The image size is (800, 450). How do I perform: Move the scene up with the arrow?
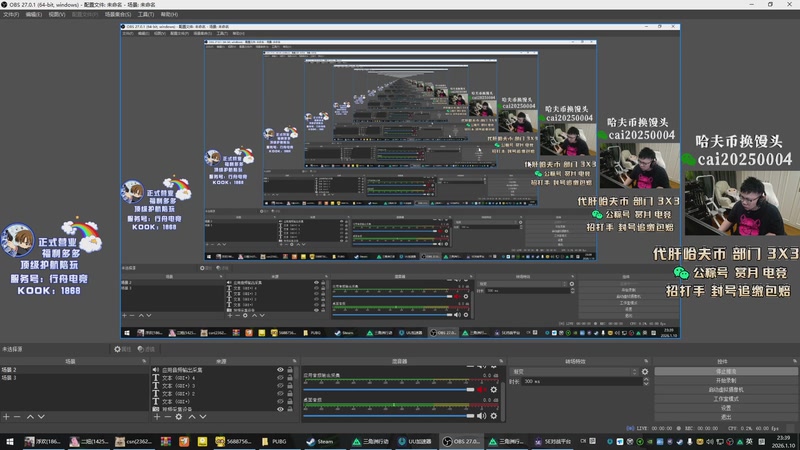coord(30,417)
